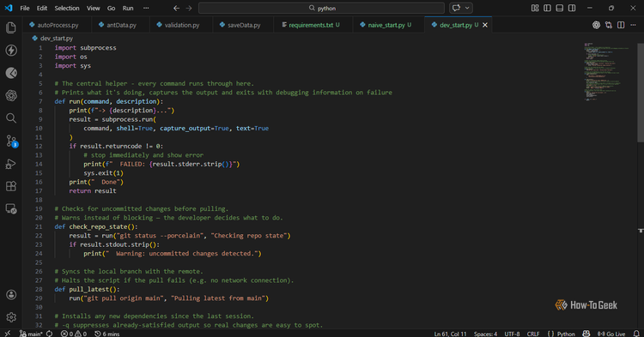
Task: Switch to the naive_start.py tab
Action: [388, 25]
